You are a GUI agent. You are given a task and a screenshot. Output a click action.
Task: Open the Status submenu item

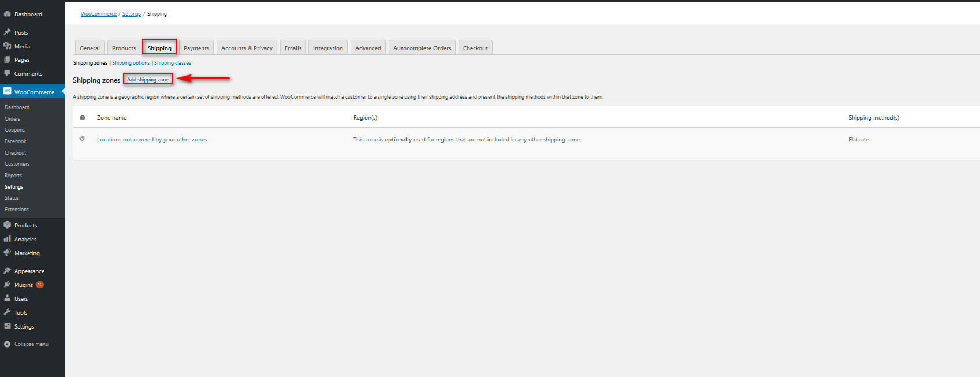(x=12, y=198)
